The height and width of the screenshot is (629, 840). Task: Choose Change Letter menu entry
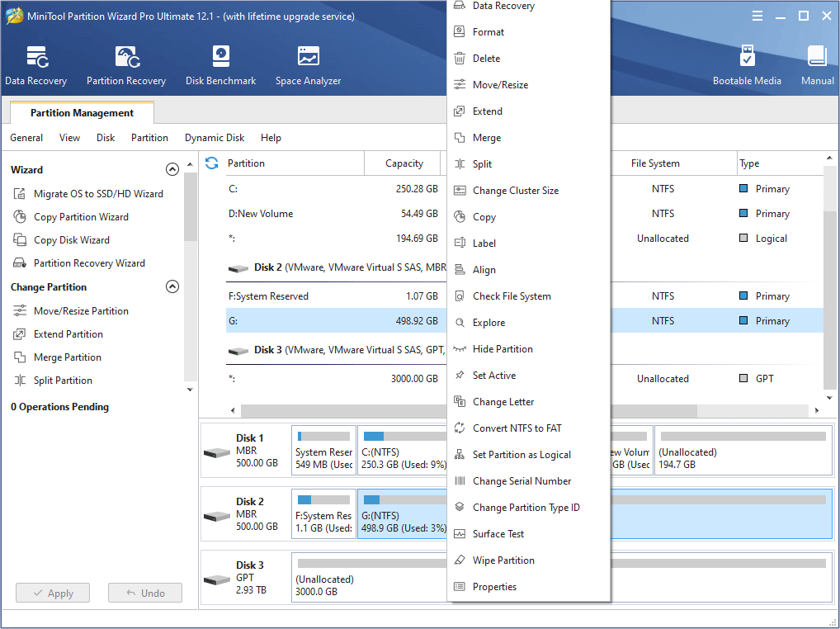[x=528, y=402]
